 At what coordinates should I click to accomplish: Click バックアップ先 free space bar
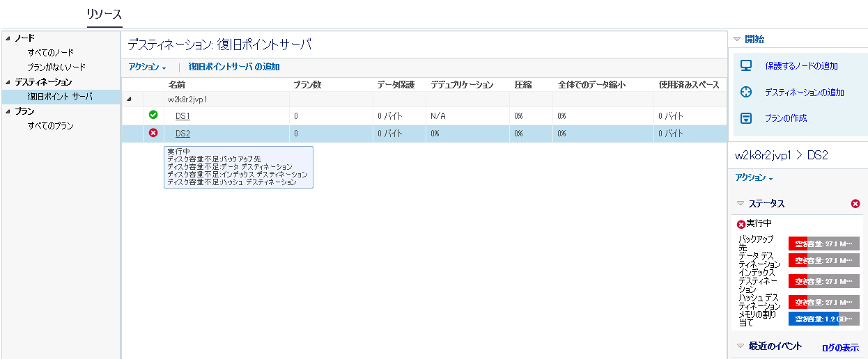pos(823,244)
